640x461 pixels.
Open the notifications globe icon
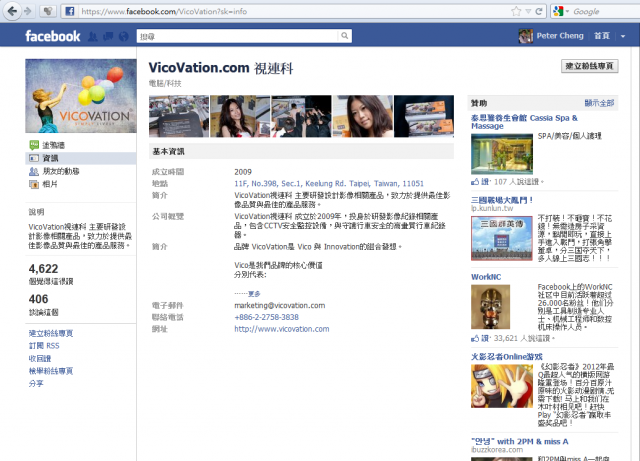(x=124, y=36)
